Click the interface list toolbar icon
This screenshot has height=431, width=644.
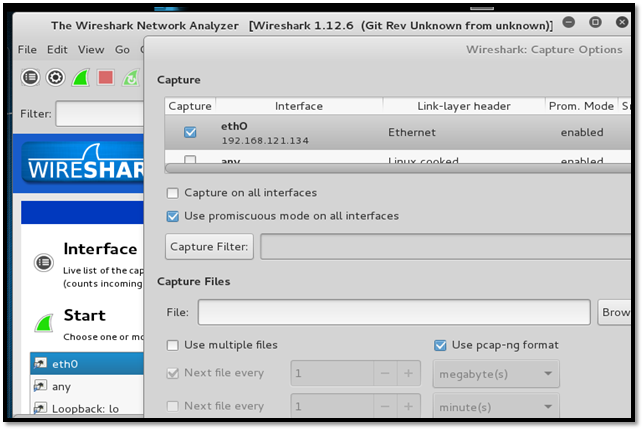[x=31, y=77]
